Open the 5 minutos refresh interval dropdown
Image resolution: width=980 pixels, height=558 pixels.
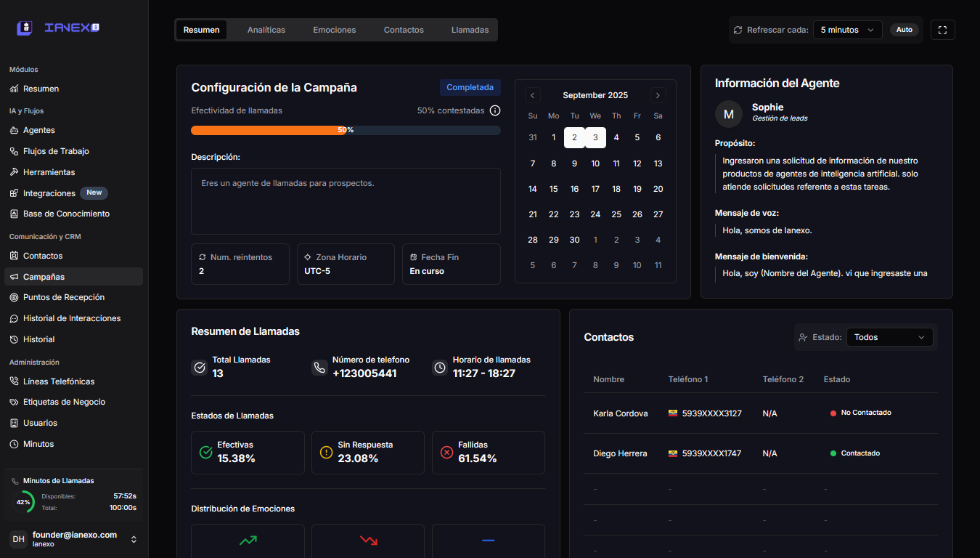pyautogui.click(x=847, y=30)
